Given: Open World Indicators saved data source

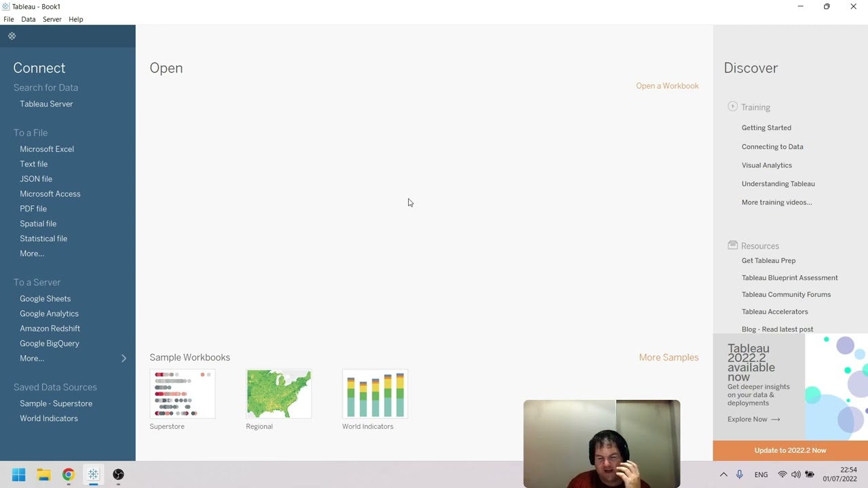Looking at the screenshot, I should [49, 418].
